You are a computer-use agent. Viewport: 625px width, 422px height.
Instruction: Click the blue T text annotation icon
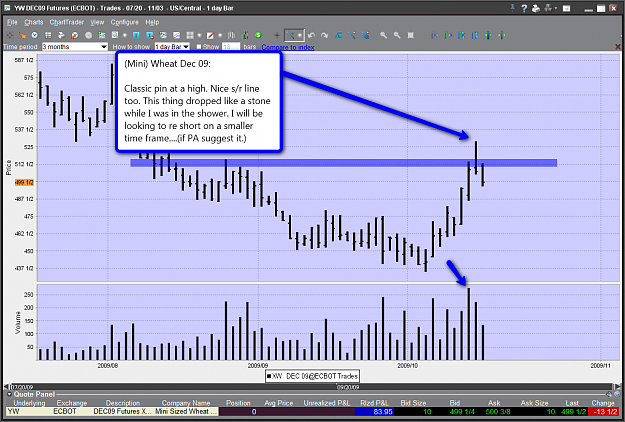pos(136,35)
